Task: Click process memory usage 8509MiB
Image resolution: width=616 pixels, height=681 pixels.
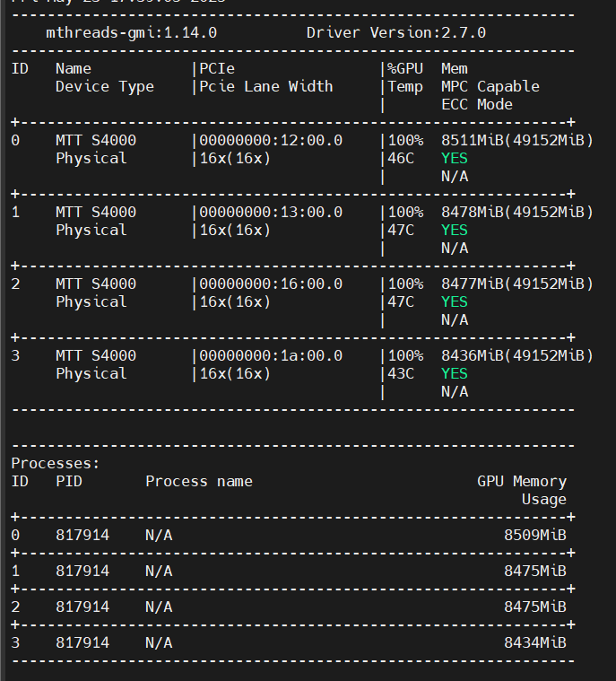Action: pyautogui.click(x=535, y=536)
